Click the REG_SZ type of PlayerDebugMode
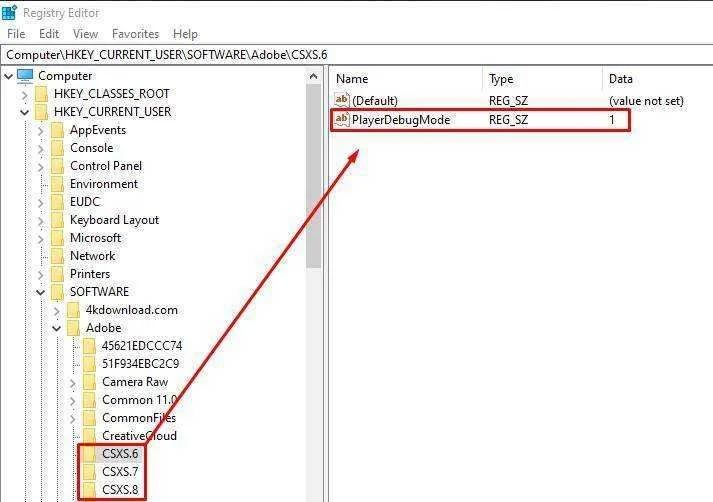Image resolution: width=713 pixels, height=502 pixels. click(x=508, y=120)
